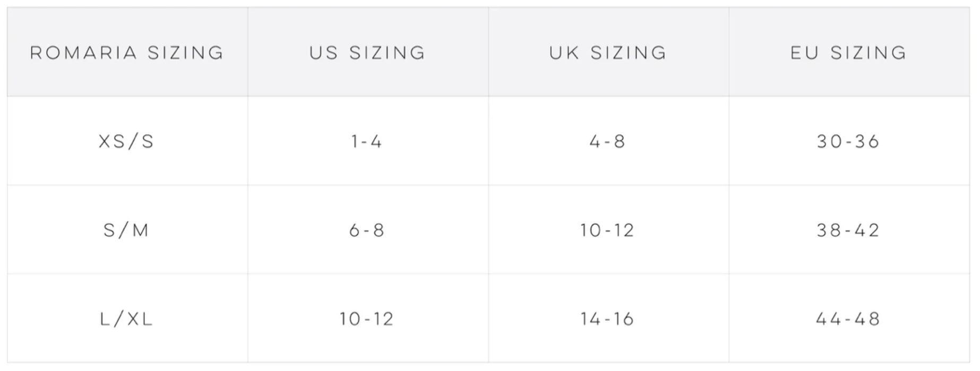This screenshot has width=980, height=371.
Task: Click the US 10-12 cell for L/XL
Action: [367, 319]
